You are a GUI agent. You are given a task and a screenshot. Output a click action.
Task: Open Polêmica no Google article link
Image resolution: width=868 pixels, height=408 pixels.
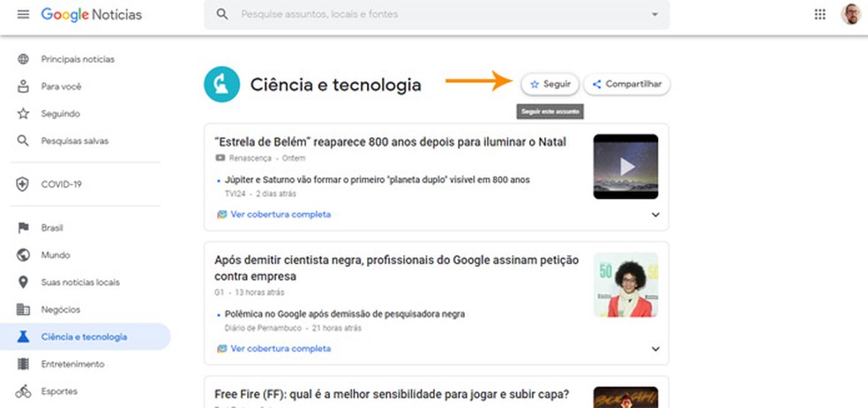[345, 314]
